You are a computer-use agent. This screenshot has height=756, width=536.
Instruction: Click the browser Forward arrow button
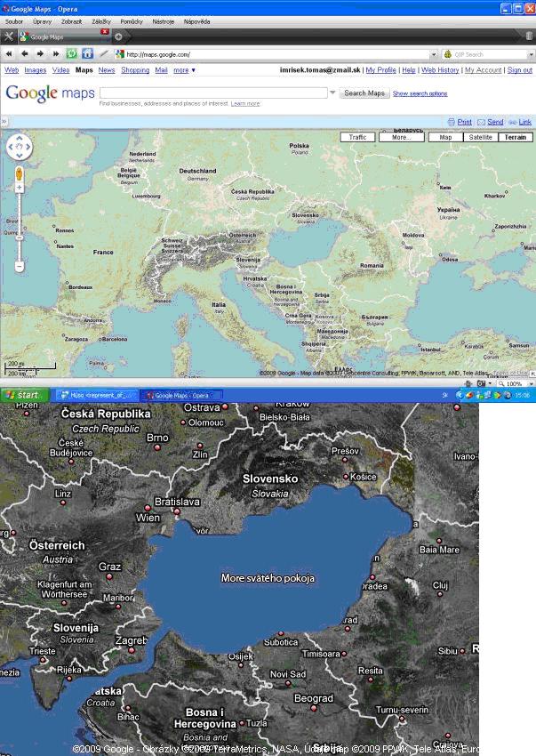pos(40,54)
